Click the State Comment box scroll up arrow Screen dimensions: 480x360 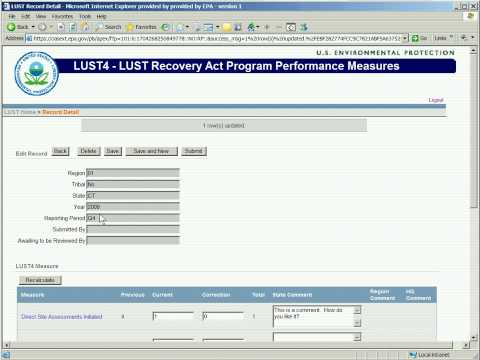[357, 310]
